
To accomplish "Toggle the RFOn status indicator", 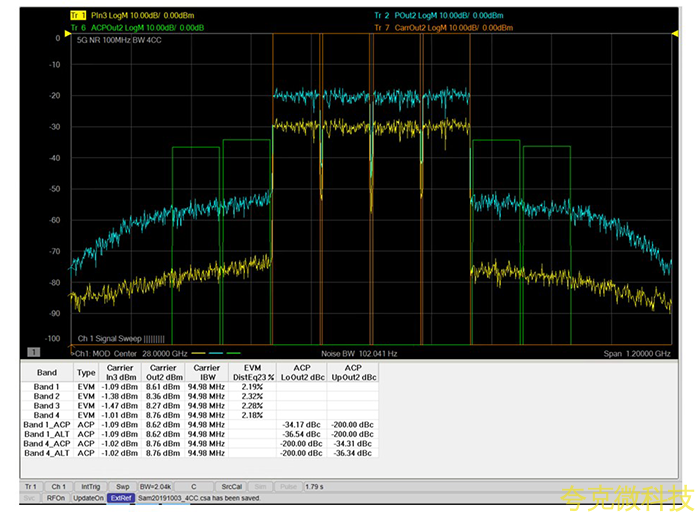I will [x=56, y=497].
